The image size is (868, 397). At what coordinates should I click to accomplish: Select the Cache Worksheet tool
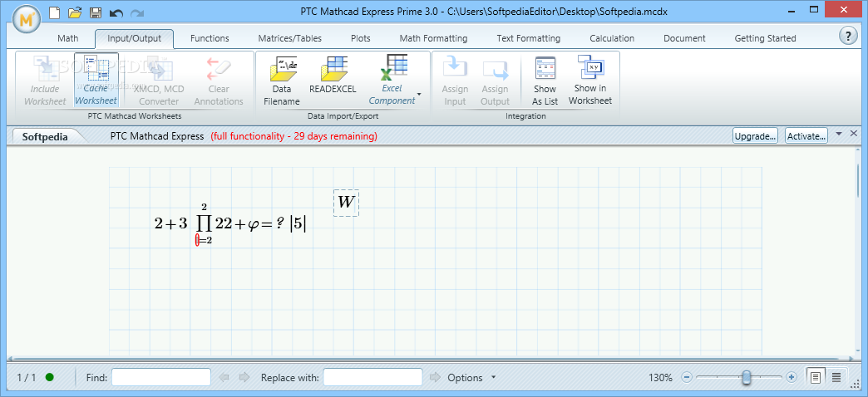[96, 81]
